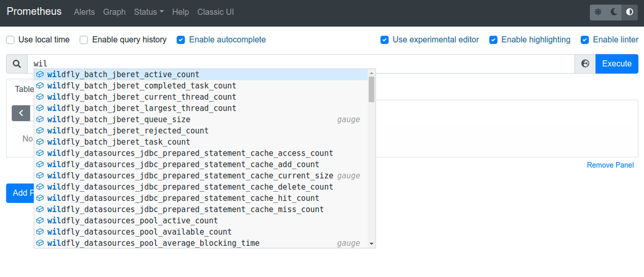This screenshot has width=644, height=277.
Task: Select prepared_statement_cache_access_count suggestion
Action: tap(201, 154)
